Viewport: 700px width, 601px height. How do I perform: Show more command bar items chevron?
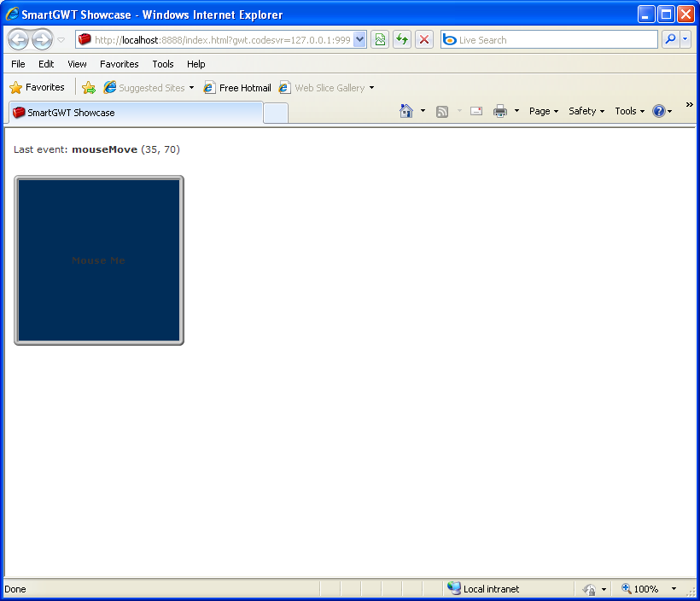click(x=689, y=104)
